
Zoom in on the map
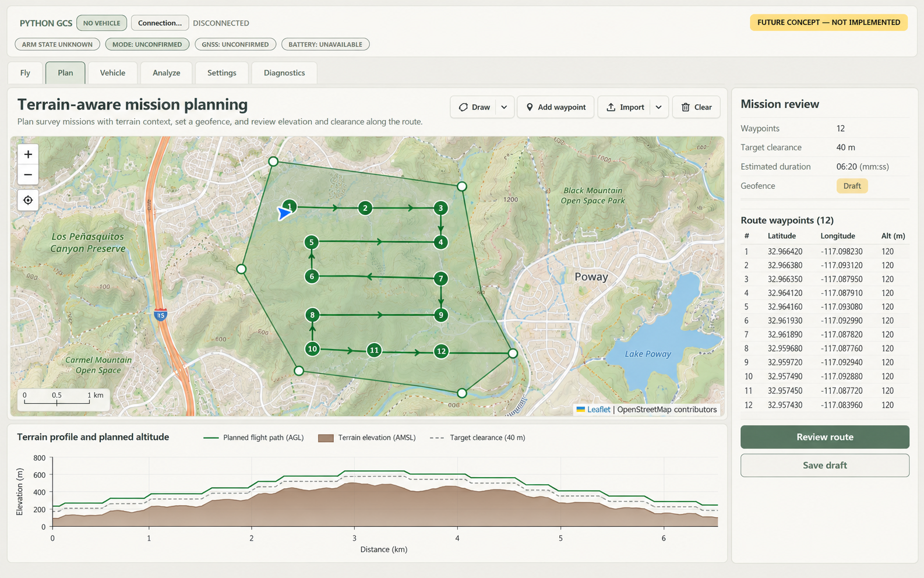coord(28,154)
